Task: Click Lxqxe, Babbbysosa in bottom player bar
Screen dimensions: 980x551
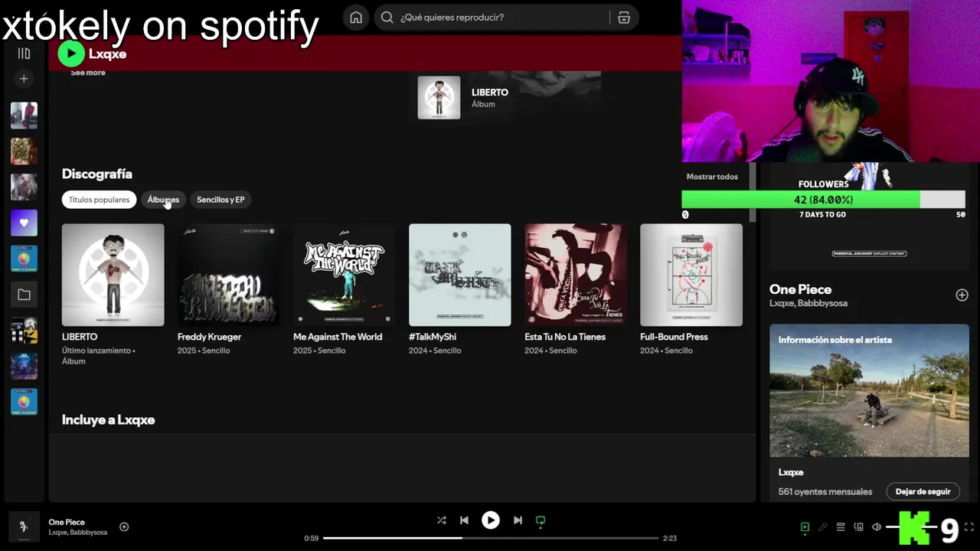Action: pyautogui.click(x=78, y=532)
